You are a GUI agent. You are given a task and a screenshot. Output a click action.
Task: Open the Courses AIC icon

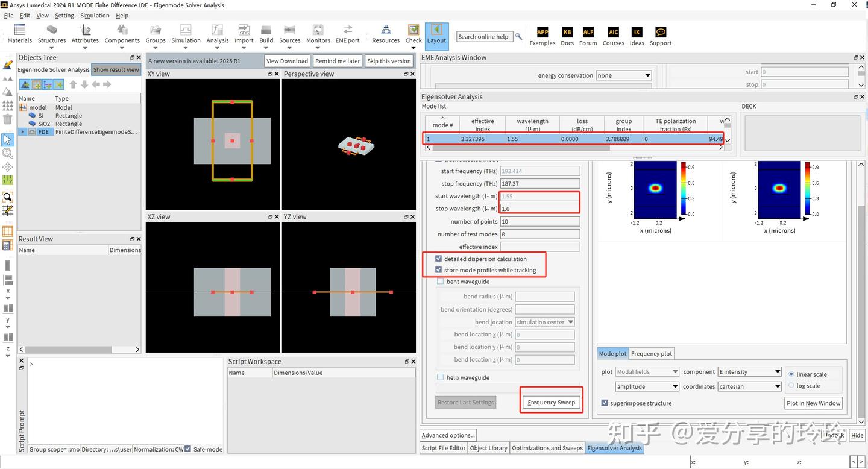coord(613,32)
